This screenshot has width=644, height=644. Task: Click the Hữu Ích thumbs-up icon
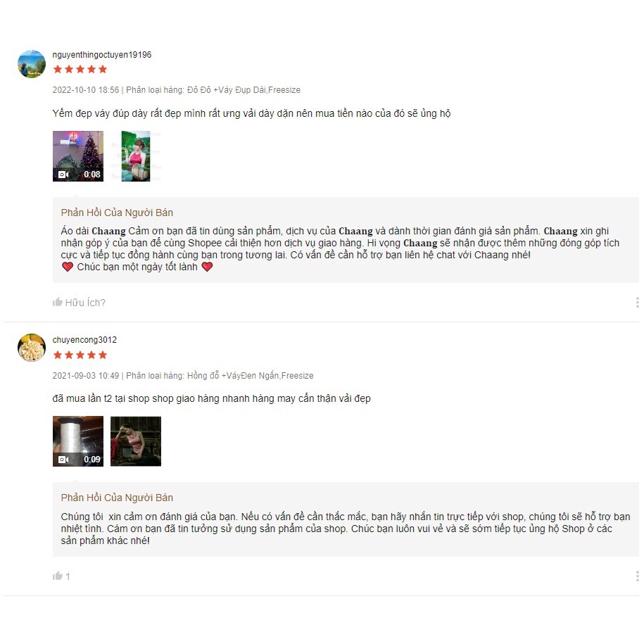[x=58, y=302]
